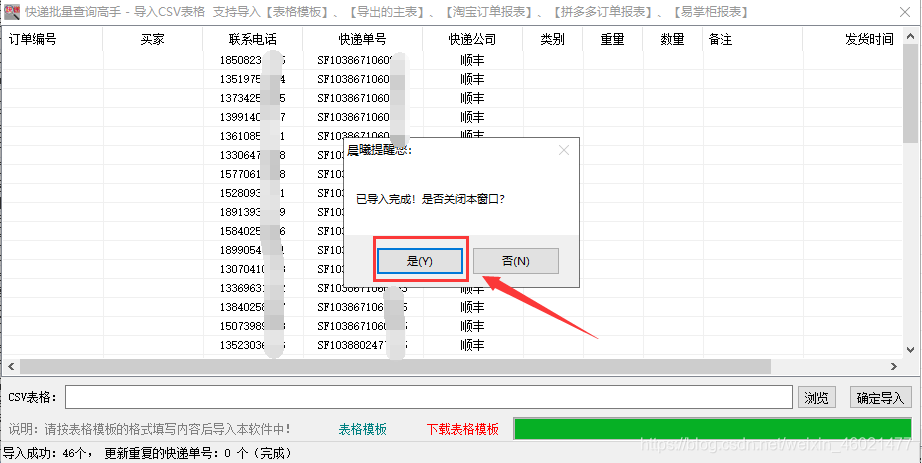The width and height of the screenshot is (922, 463).
Task: Click 顺丰 in the 1351975 phone row
Action: click(472, 79)
